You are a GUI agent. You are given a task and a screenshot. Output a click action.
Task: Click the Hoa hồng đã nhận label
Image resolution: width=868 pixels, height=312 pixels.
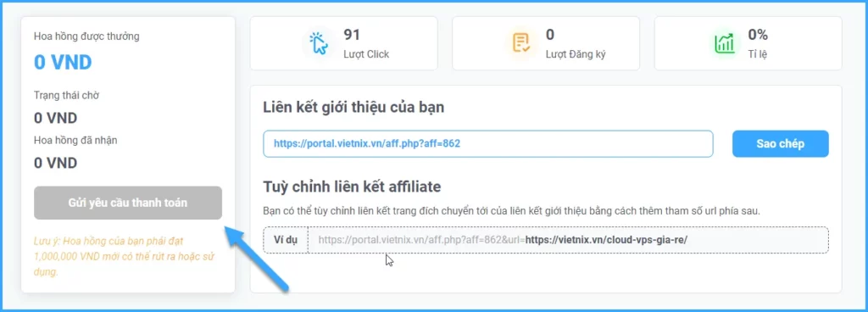coord(75,140)
